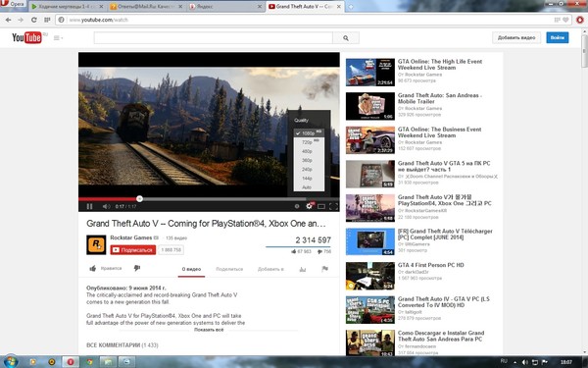Open the player settings gear icon
This screenshot has width=588, height=368.
click(309, 206)
